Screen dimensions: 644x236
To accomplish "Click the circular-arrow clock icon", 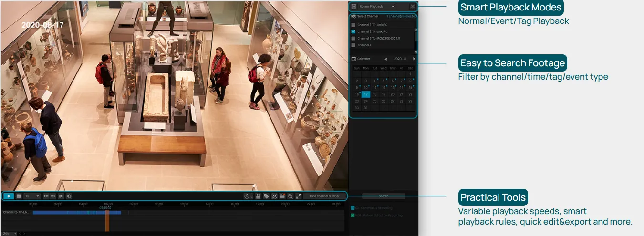I will coord(246,196).
